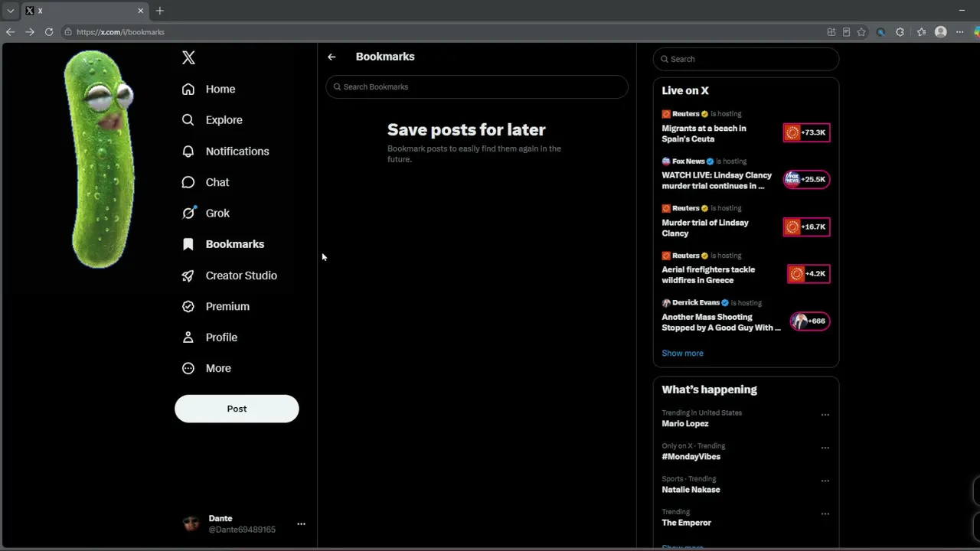Open options for #MondayVibes trend

(825, 448)
